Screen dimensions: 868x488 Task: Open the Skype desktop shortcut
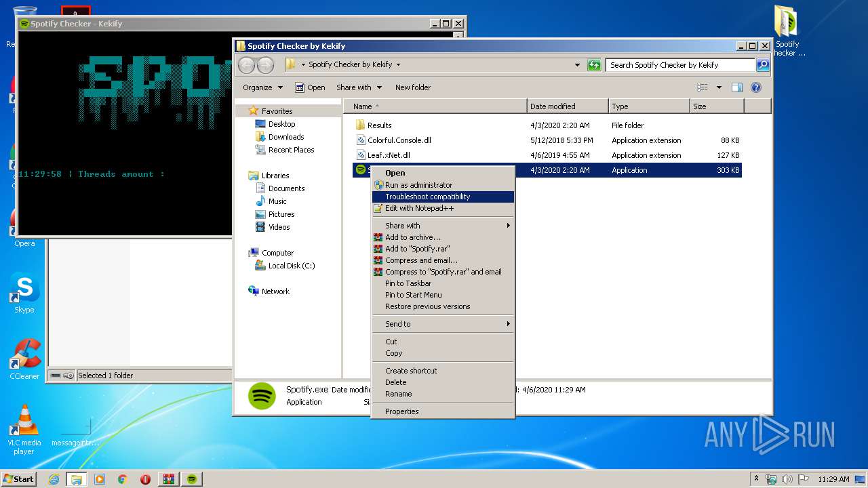pos(24,294)
